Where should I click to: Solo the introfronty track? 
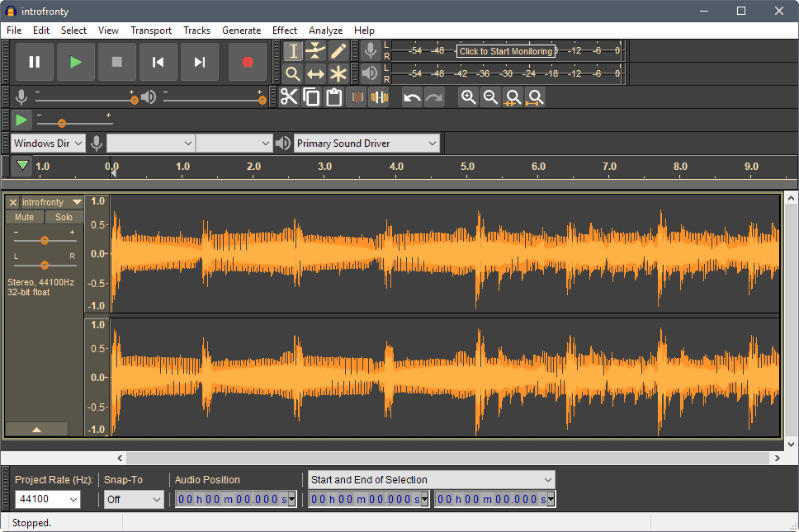pos(64,217)
